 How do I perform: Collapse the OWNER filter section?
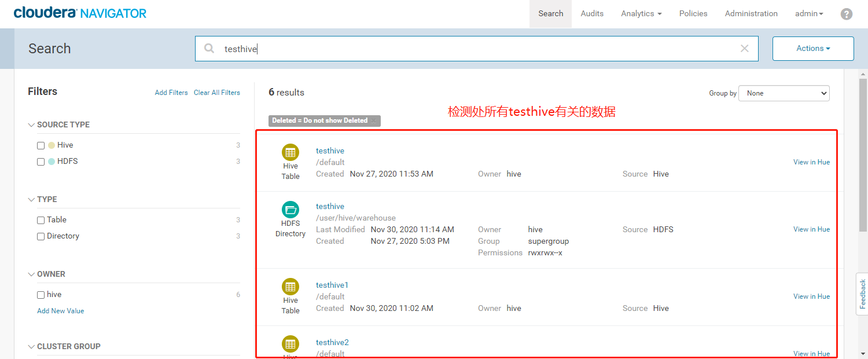31,274
